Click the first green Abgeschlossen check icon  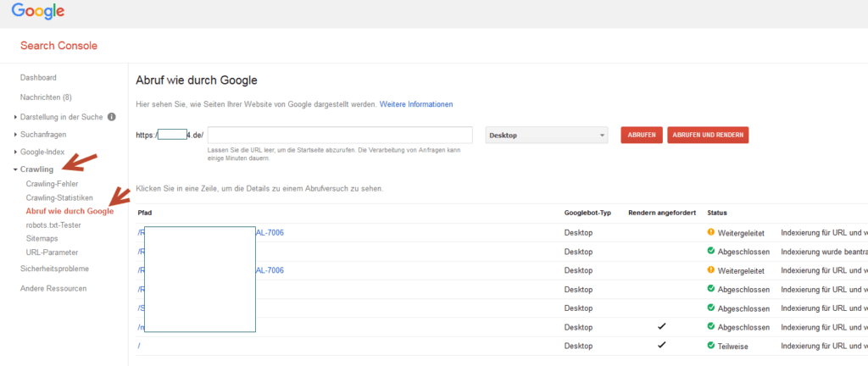pos(711,251)
